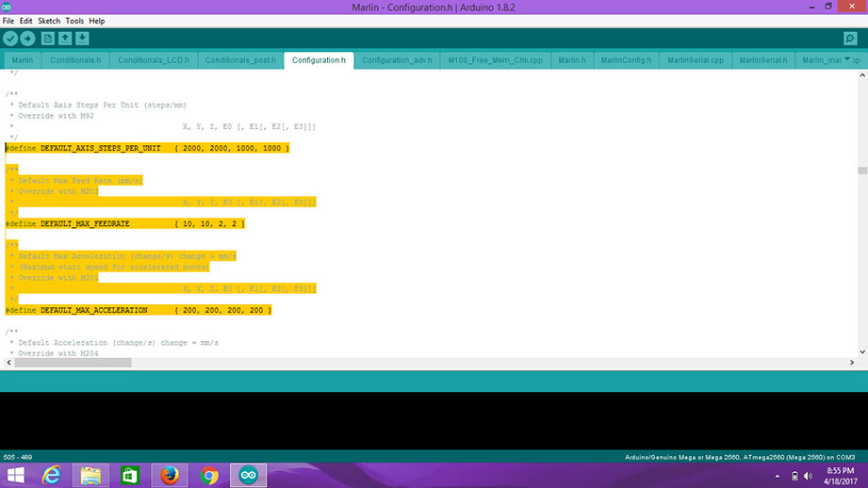Image resolution: width=868 pixels, height=488 pixels.
Task: Open File Explorer from taskbar
Action: [90, 475]
